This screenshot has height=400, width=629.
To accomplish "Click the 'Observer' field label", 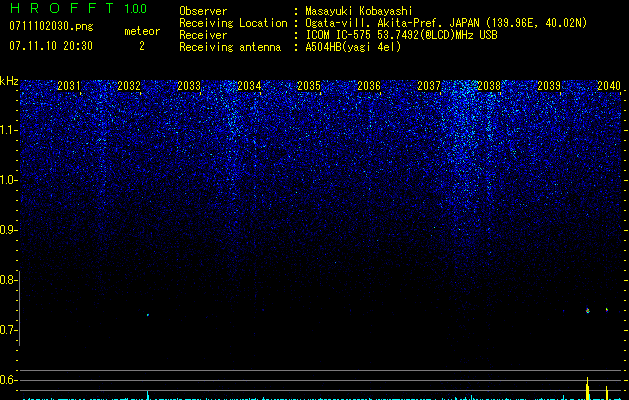I will pyautogui.click(x=203, y=11).
